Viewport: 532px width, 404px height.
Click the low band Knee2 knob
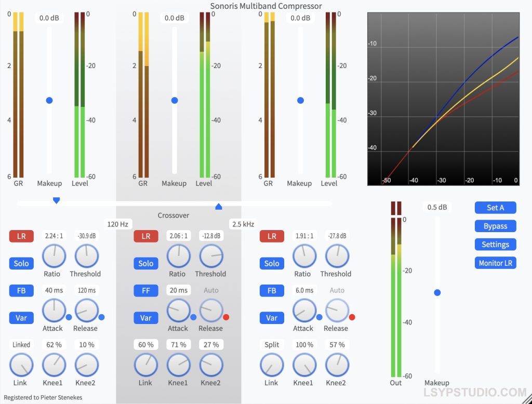pos(86,366)
